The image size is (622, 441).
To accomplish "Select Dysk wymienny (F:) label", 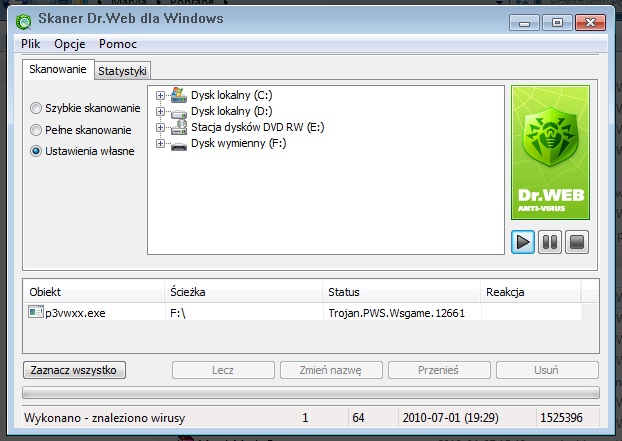I will coord(238,143).
